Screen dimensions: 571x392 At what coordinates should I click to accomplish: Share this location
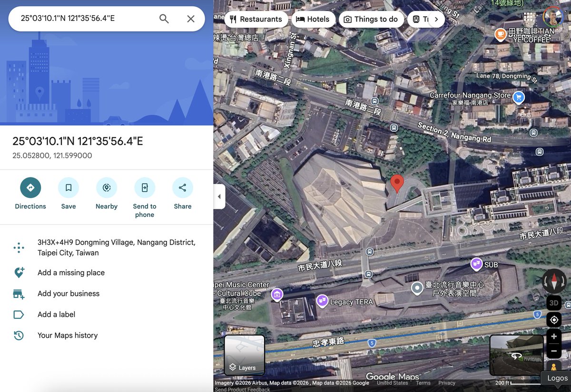pyautogui.click(x=183, y=194)
